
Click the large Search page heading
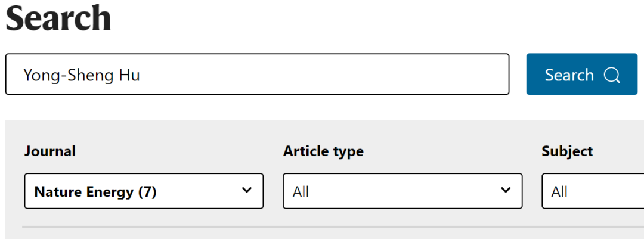pos(58,18)
